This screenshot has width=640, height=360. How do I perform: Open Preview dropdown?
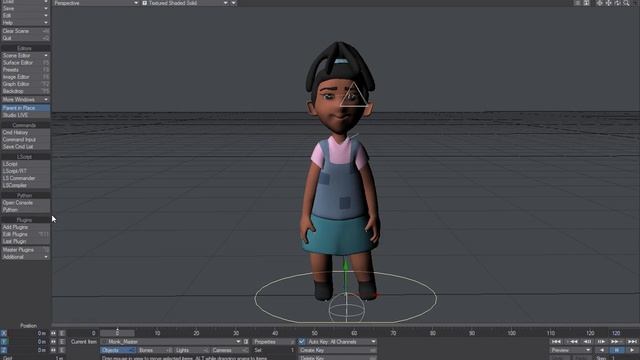(x=570, y=350)
